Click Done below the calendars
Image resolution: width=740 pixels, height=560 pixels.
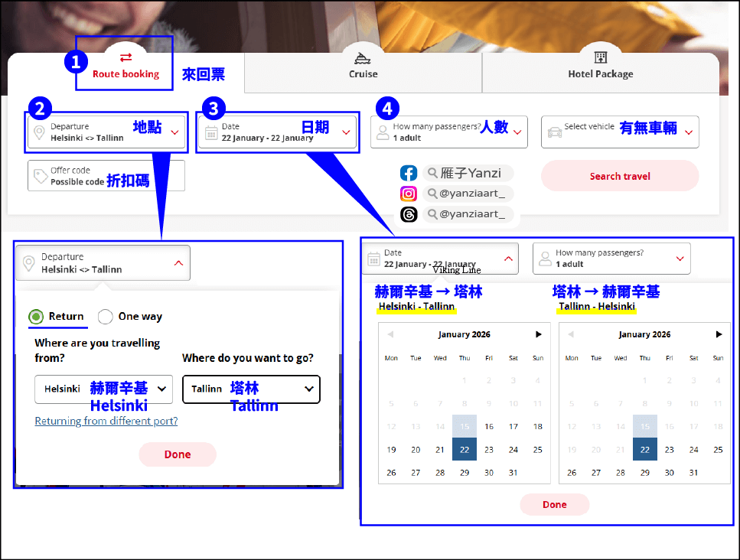[555, 505]
